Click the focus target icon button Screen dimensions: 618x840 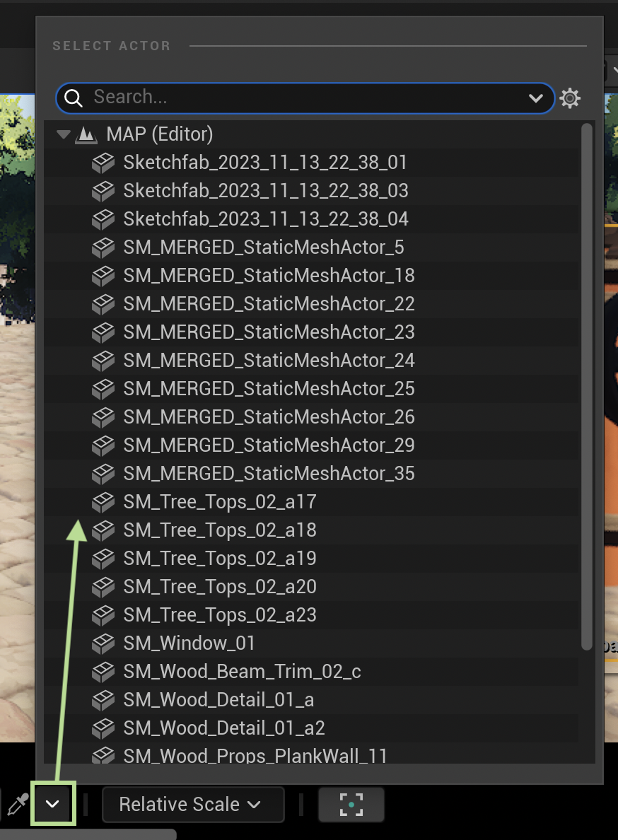pos(351,805)
